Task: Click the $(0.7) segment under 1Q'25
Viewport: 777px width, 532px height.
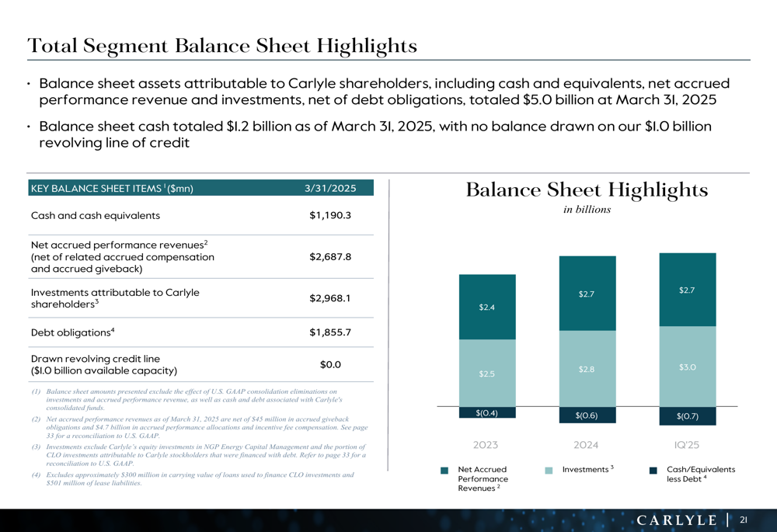Action: [x=688, y=416]
